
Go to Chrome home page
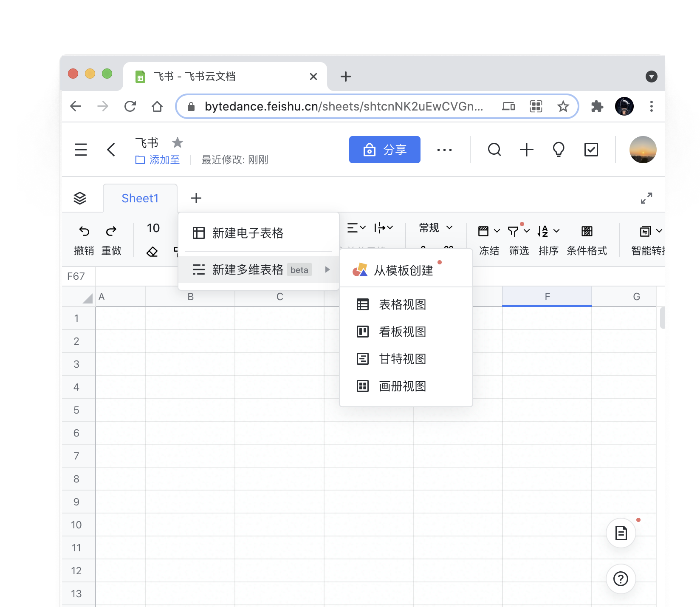coord(157,106)
